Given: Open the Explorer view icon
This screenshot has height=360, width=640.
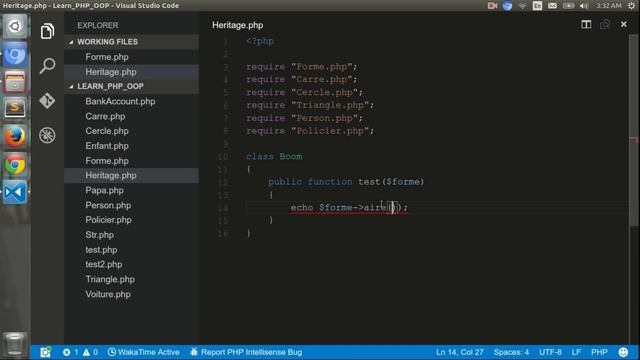Looking at the screenshot, I should (x=47, y=31).
